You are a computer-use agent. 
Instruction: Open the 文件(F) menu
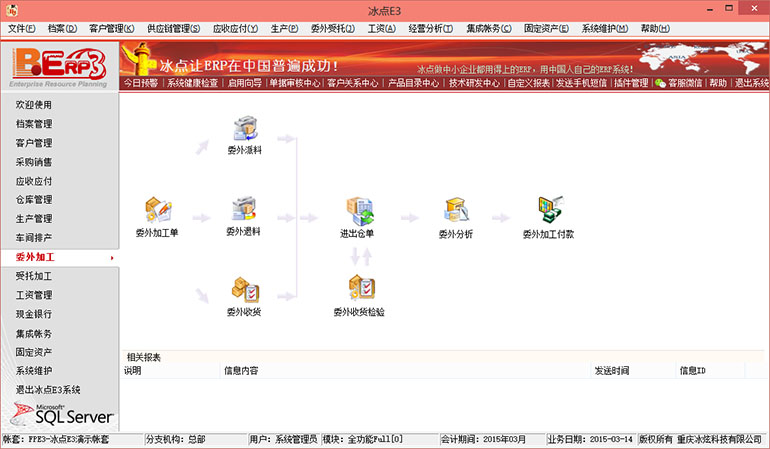[x=22, y=28]
